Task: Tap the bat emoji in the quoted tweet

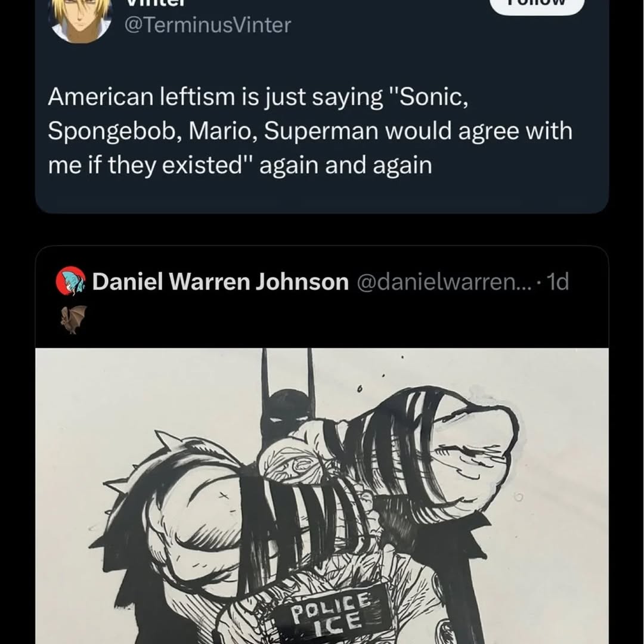Action: [73, 318]
